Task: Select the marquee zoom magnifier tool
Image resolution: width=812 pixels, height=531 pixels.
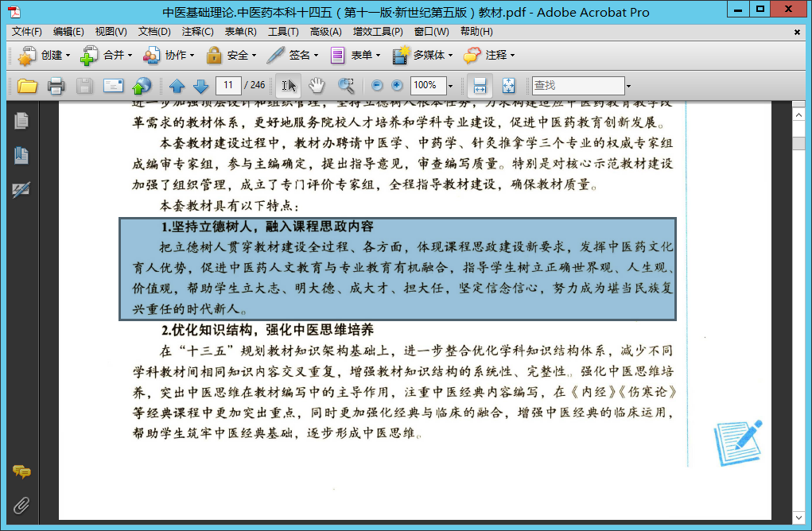Action: (346, 86)
